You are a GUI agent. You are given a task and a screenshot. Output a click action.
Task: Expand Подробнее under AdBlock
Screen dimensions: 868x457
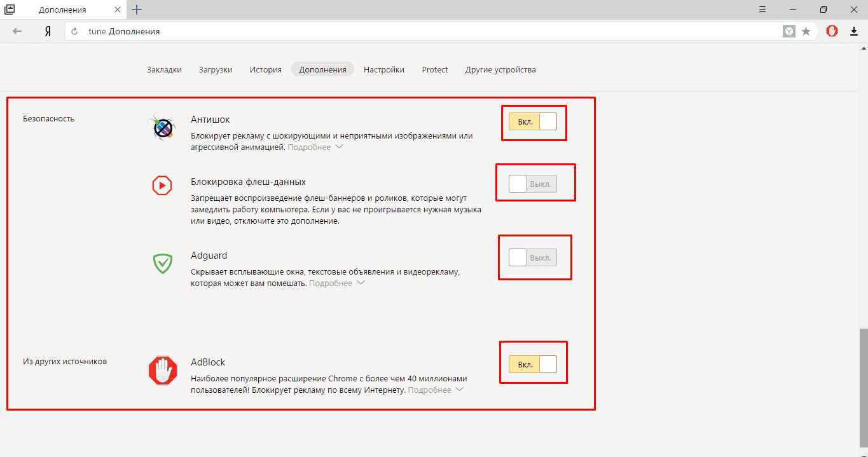click(436, 390)
